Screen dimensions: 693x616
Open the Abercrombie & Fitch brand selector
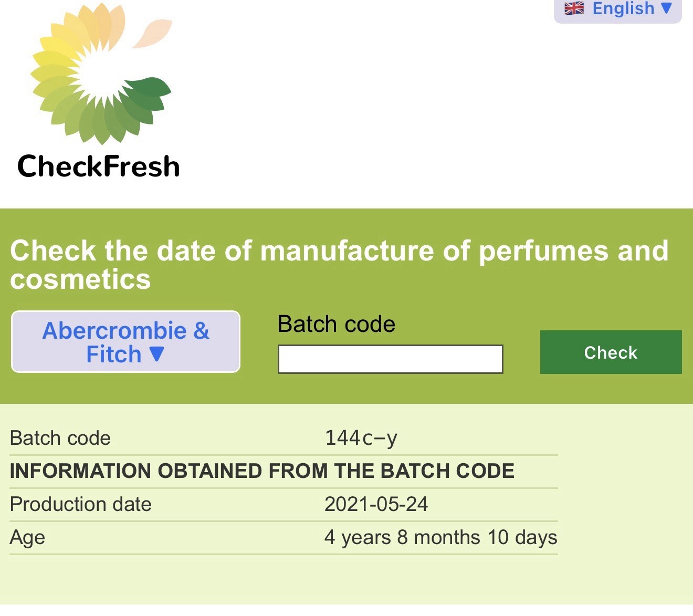125,342
